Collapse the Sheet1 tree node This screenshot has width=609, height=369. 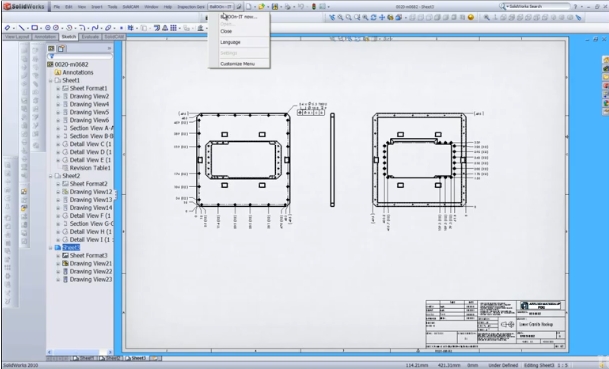point(50,80)
